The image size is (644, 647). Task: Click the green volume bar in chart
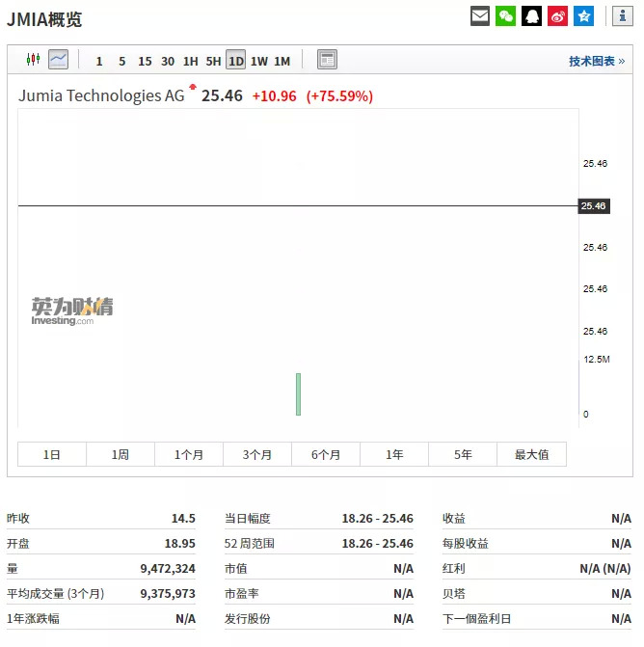point(298,394)
